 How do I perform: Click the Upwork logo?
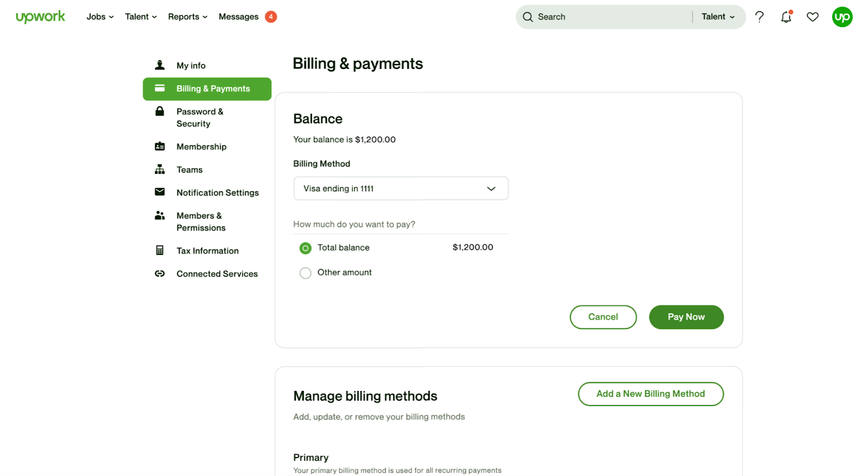40,17
